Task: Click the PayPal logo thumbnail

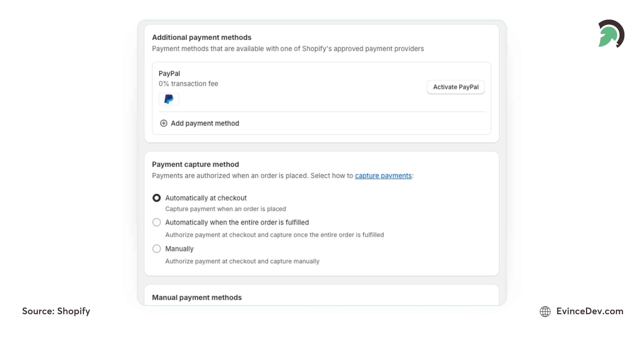Action: [169, 99]
